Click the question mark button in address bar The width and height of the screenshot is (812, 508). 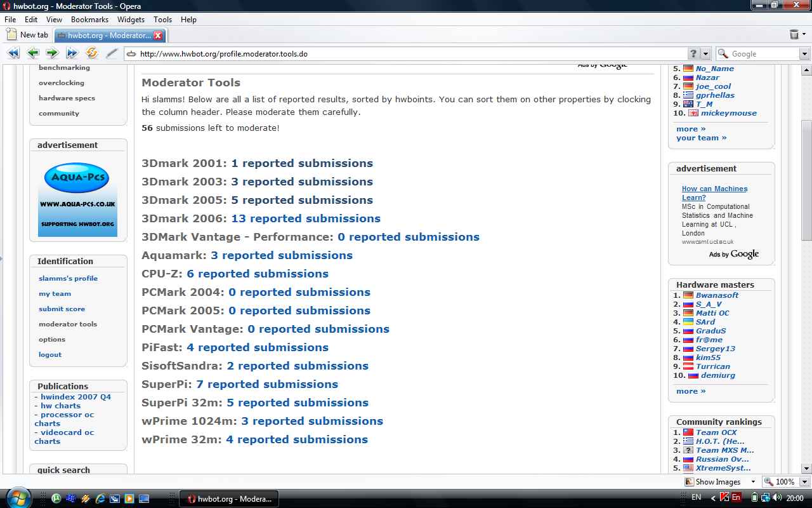click(x=693, y=54)
